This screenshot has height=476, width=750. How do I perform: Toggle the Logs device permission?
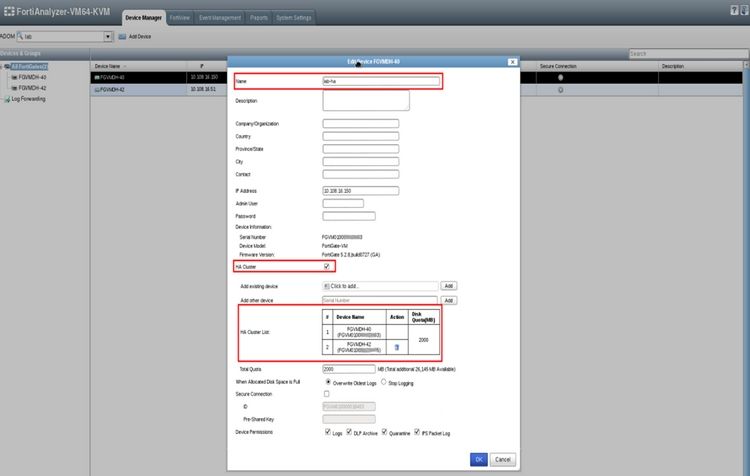pyautogui.click(x=328, y=432)
